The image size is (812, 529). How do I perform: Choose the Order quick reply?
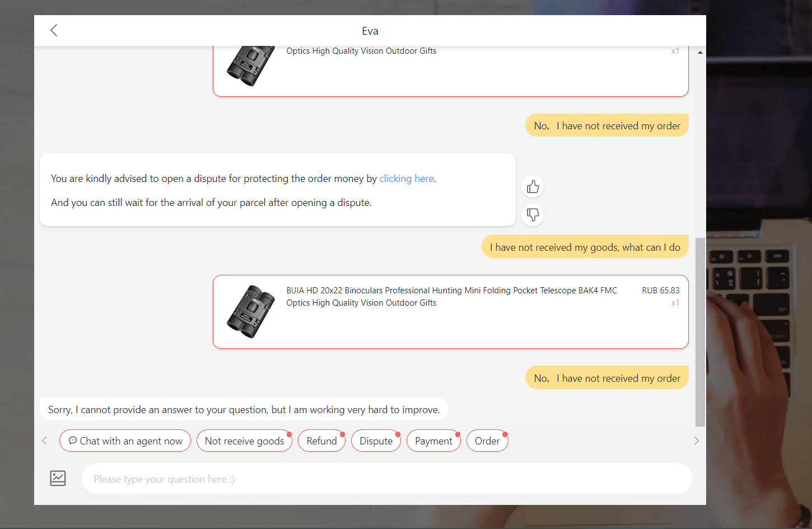pyautogui.click(x=487, y=441)
